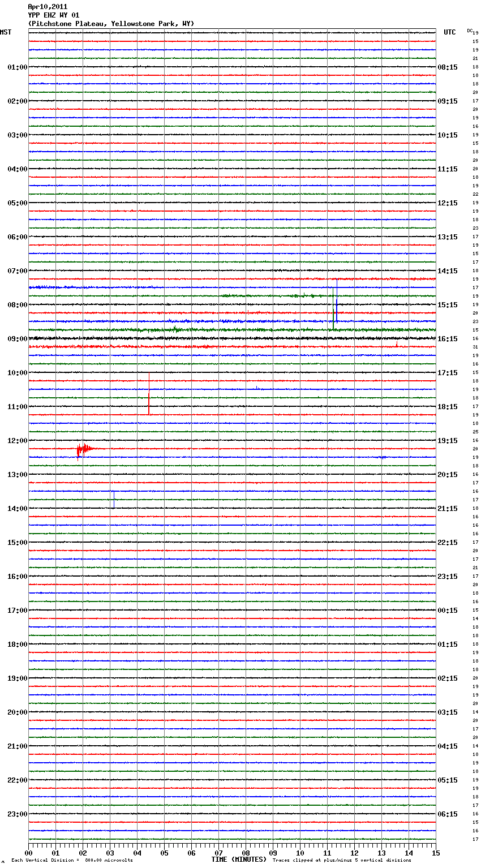Click the UTC label "04:15"

(448, 746)
